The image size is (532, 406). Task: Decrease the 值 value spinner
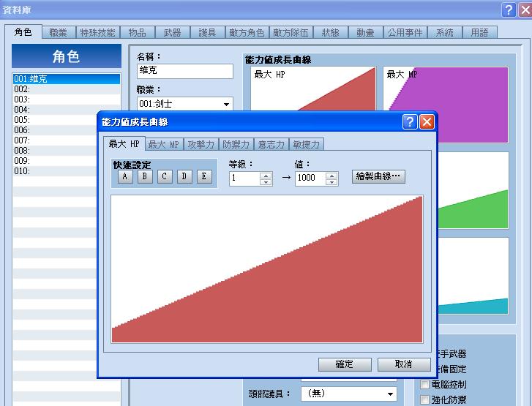[x=331, y=182]
